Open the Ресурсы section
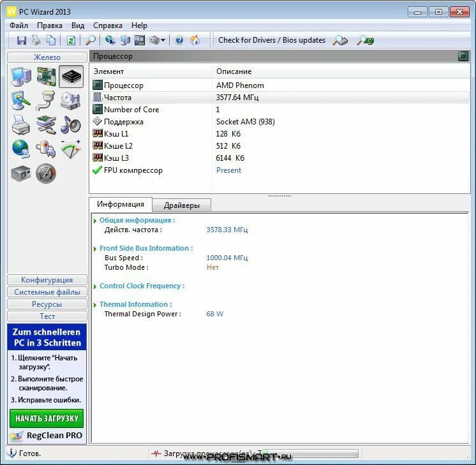Screen dimensions: 476x465 coord(47,304)
